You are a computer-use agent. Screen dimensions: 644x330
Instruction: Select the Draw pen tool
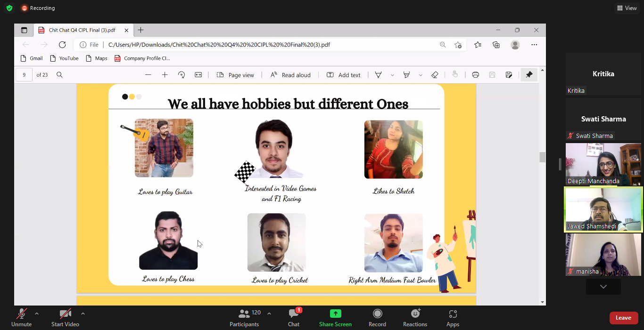[378, 75]
